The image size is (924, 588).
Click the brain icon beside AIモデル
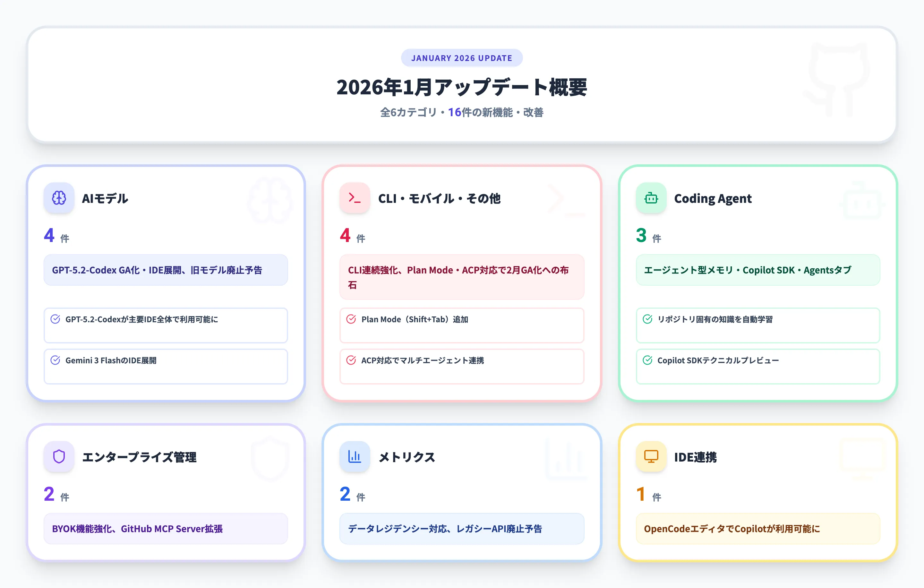[59, 198]
